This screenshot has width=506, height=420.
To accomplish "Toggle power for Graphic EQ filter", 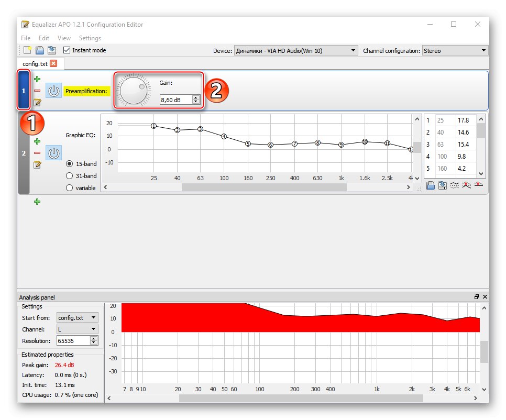I will 53,153.
